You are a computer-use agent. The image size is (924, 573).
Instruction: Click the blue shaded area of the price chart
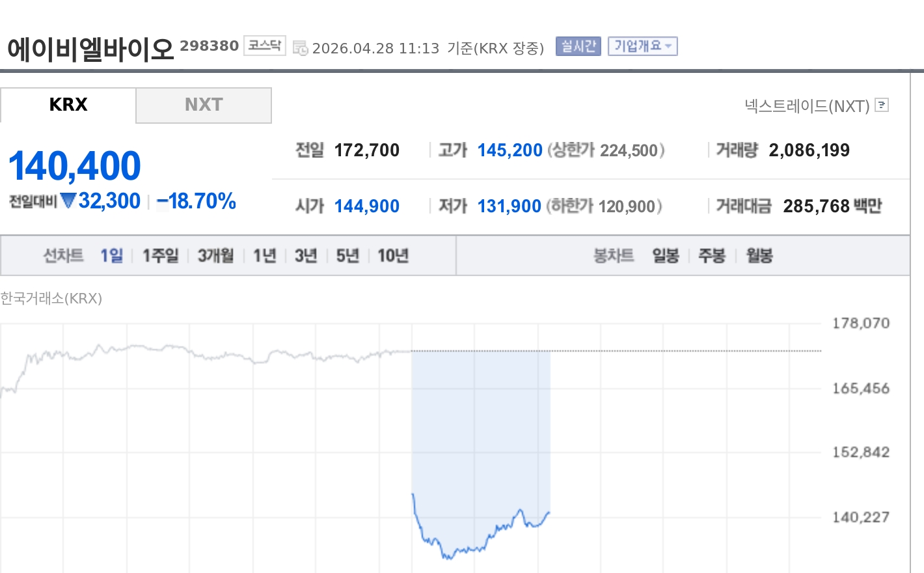click(x=480, y=423)
